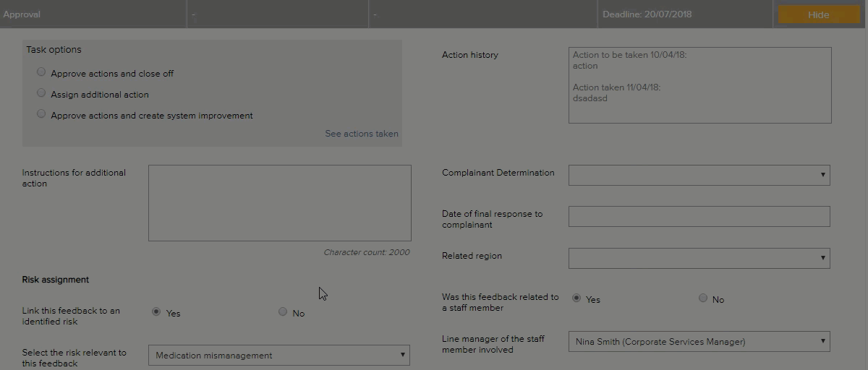868x370 pixels.
Task: Click the Date of final response field
Action: tap(699, 216)
